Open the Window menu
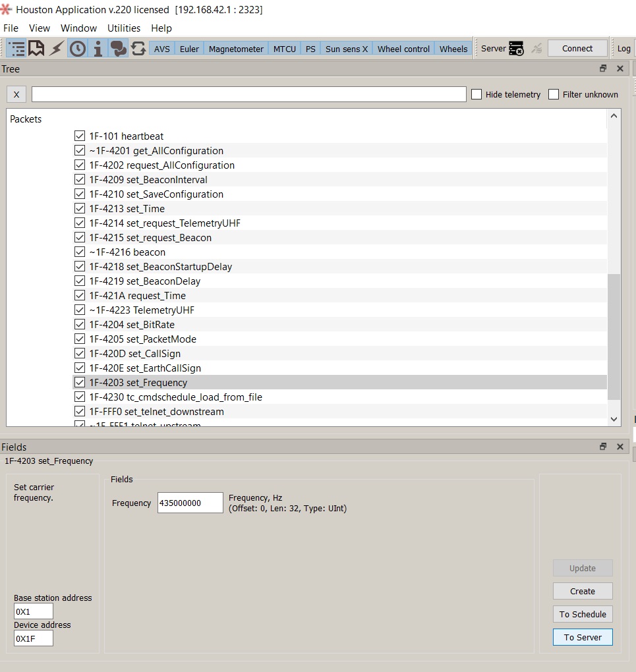 tap(78, 28)
